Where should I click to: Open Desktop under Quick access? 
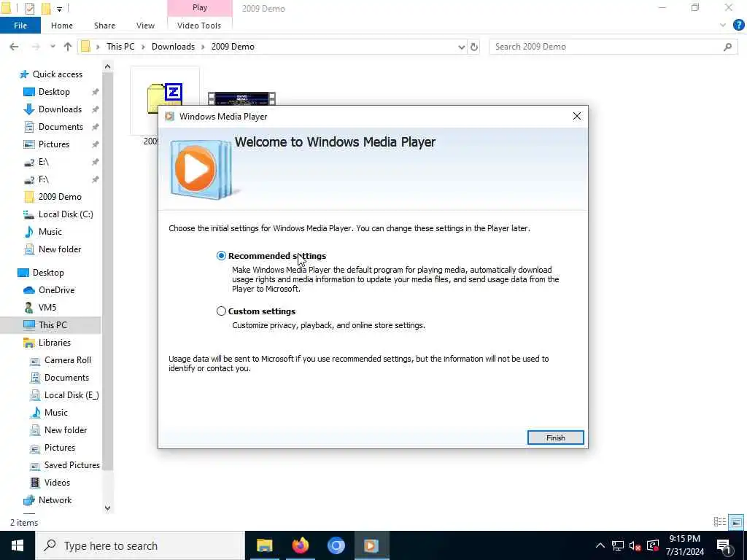click(x=54, y=92)
